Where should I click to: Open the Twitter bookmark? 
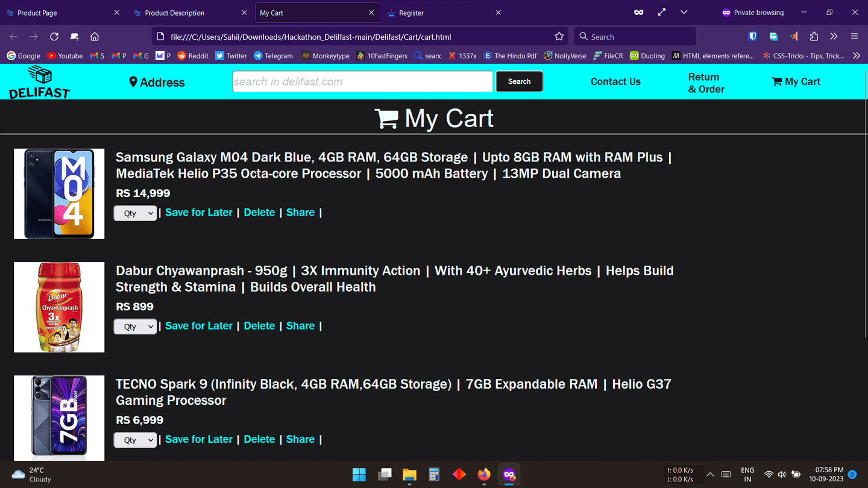click(231, 55)
